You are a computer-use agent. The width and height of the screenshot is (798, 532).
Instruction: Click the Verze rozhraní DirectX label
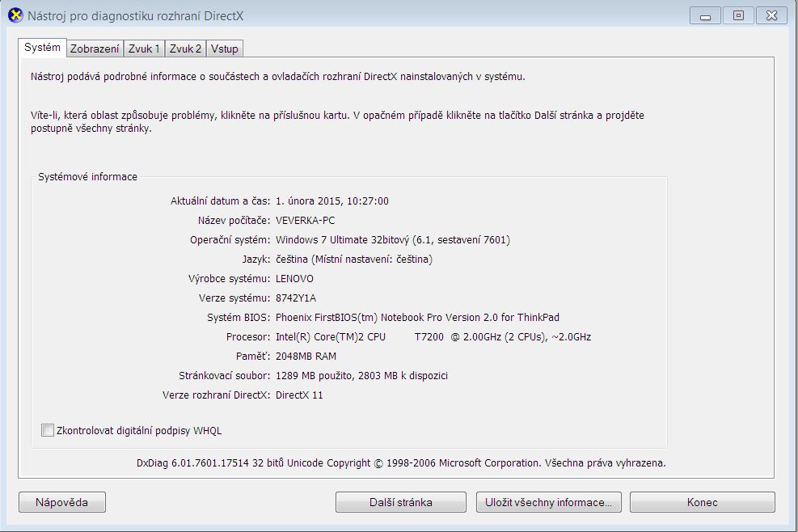tap(216, 395)
